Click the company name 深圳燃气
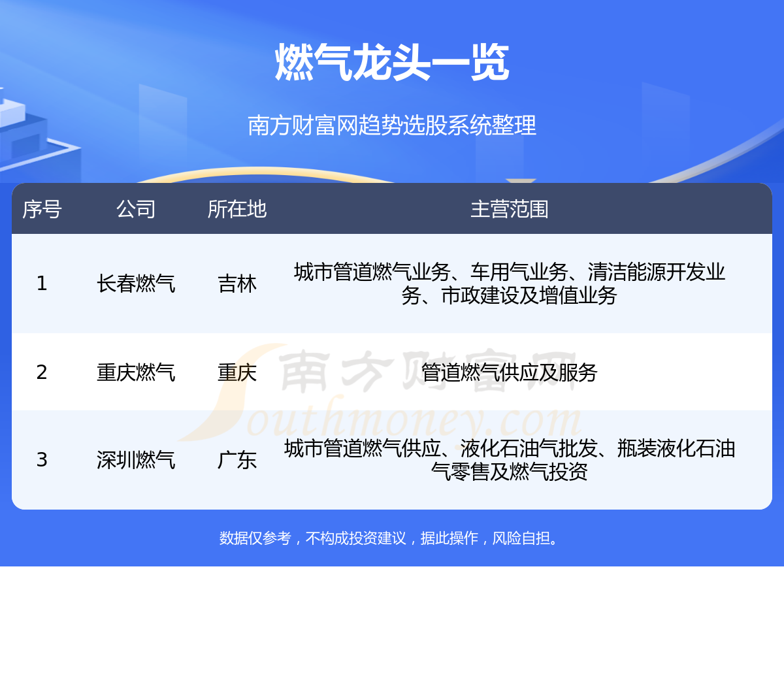Image resolution: width=784 pixels, height=686 pixels. coord(136,460)
